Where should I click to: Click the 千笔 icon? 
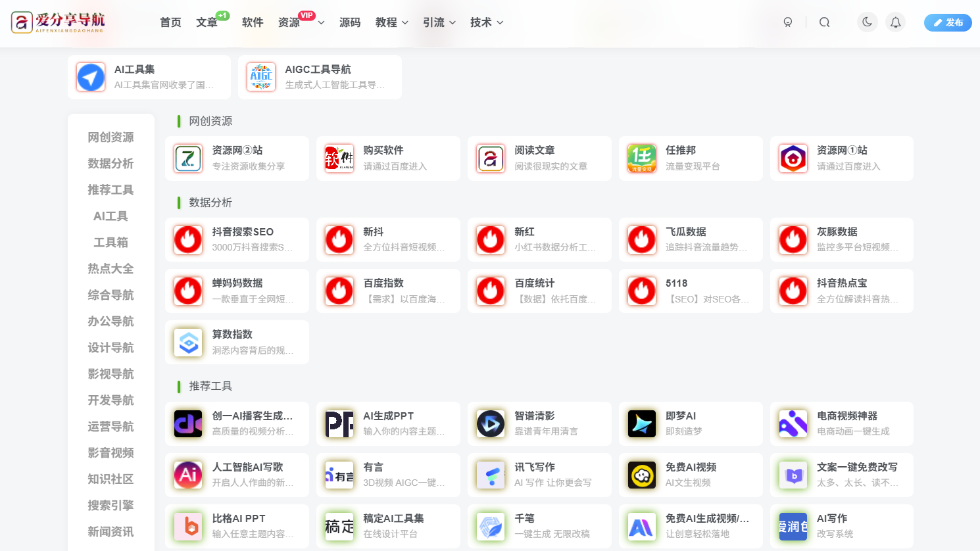click(491, 527)
